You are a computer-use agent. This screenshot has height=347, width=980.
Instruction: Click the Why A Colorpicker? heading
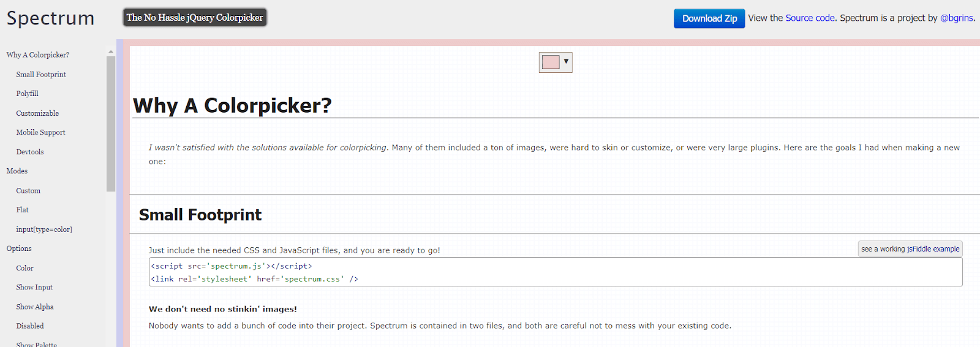233,105
